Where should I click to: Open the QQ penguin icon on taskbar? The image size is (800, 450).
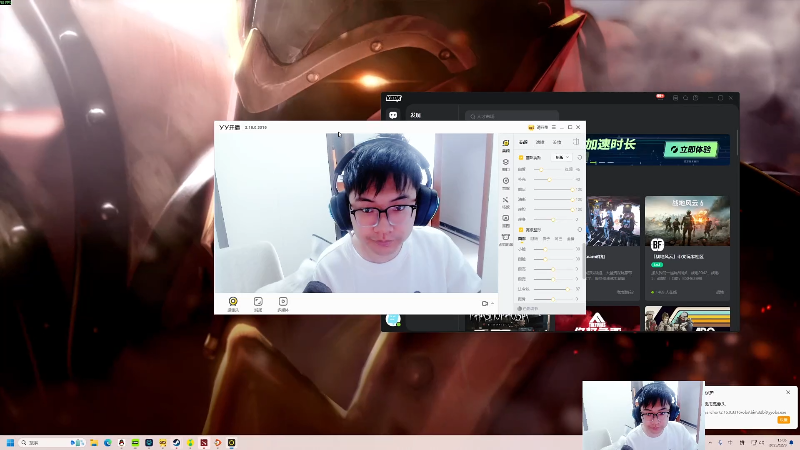[x=121, y=443]
